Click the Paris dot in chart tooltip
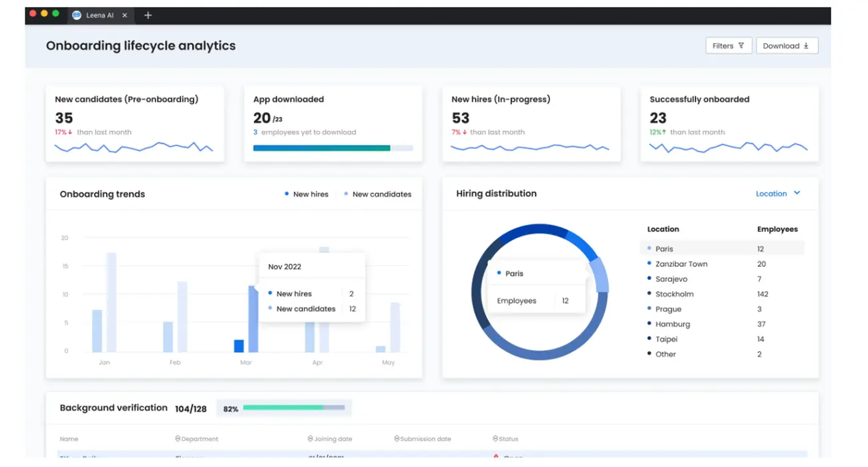868x467 pixels. (499, 273)
